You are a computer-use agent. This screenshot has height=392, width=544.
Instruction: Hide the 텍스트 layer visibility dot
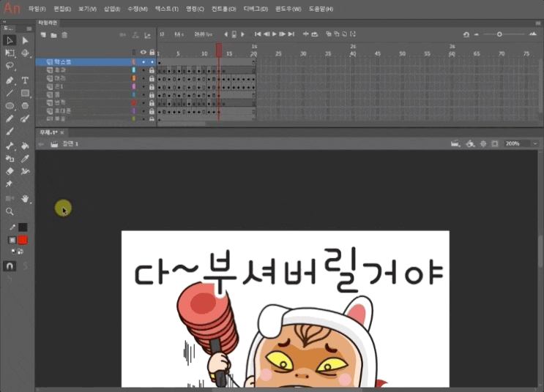144,62
